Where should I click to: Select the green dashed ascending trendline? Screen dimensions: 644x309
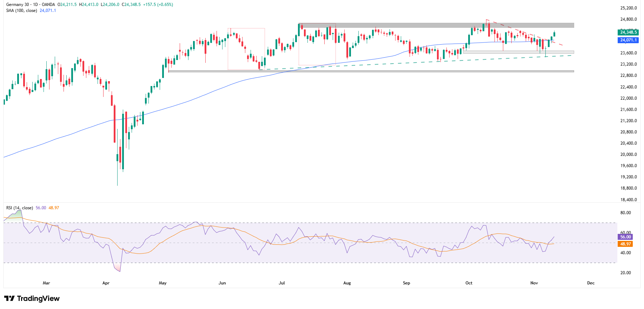click(386, 63)
